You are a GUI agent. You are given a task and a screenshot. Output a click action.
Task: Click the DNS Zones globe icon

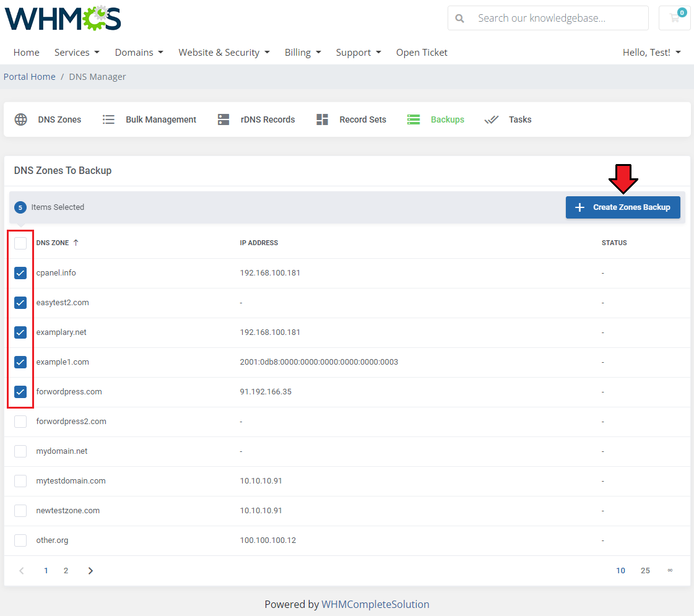(21, 119)
